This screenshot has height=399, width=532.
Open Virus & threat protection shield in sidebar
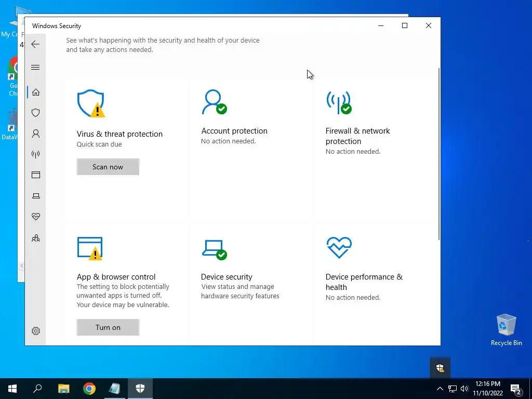click(x=36, y=113)
